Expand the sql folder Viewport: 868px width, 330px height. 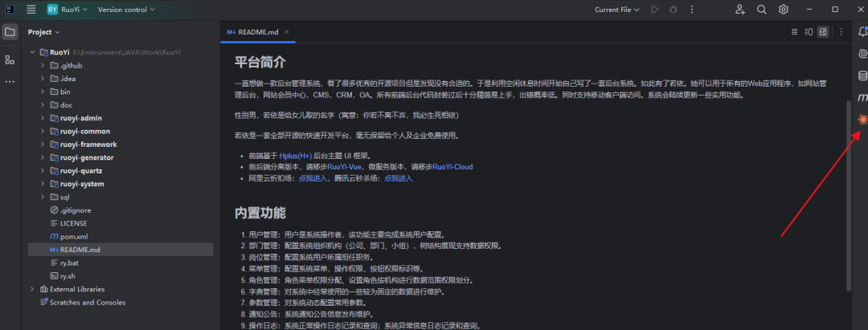coord(43,197)
